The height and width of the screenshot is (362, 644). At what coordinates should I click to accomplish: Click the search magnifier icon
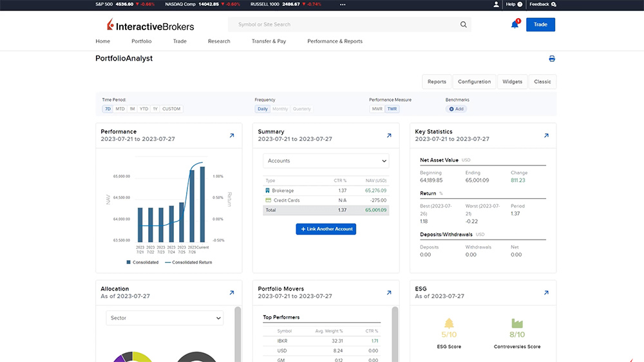tap(463, 24)
